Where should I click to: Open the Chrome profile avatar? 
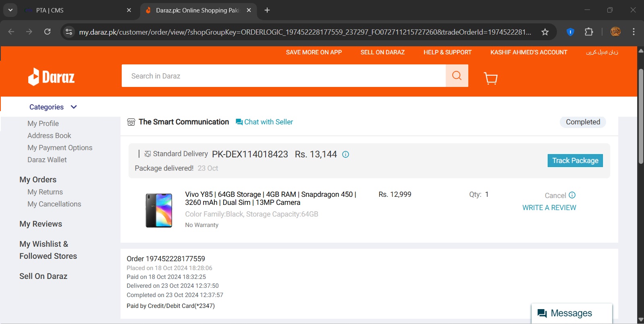click(x=615, y=32)
